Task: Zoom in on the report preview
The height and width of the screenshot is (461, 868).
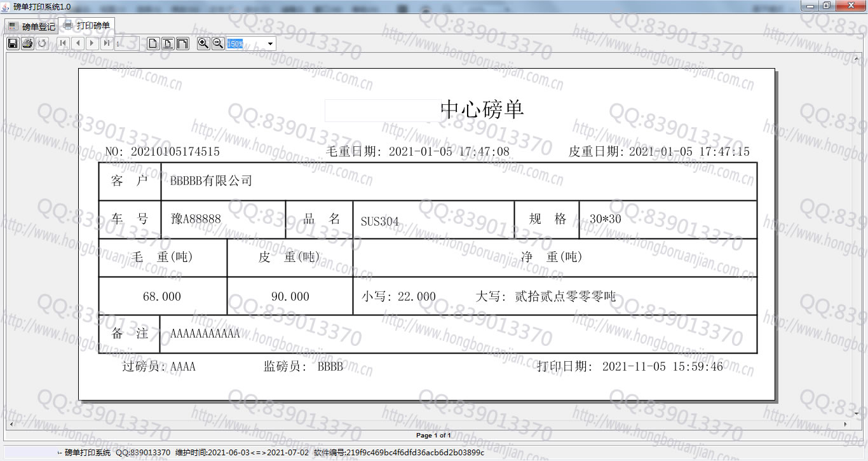Action: [x=203, y=44]
